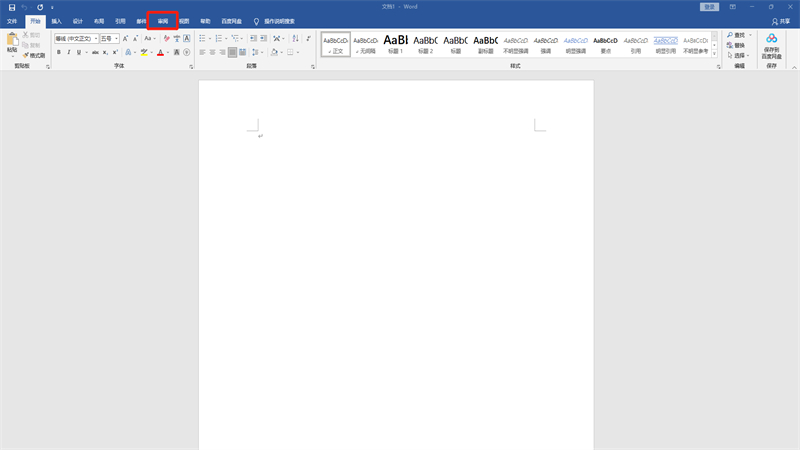Apply the 副标题 (Subtitle) style
The image size is (800, 450).
(485, 44)
